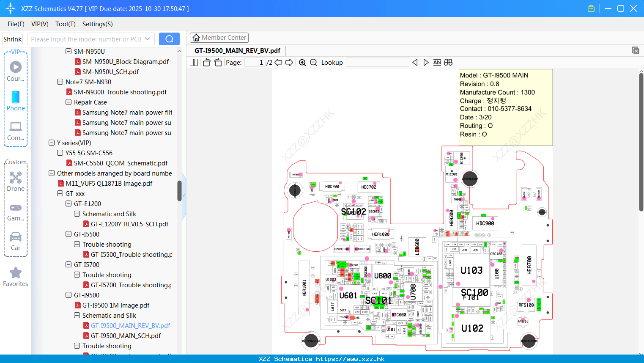The image size is (644, 363).
Task: Click the sidebar collapse handle
Action: [x=184, y=196]
